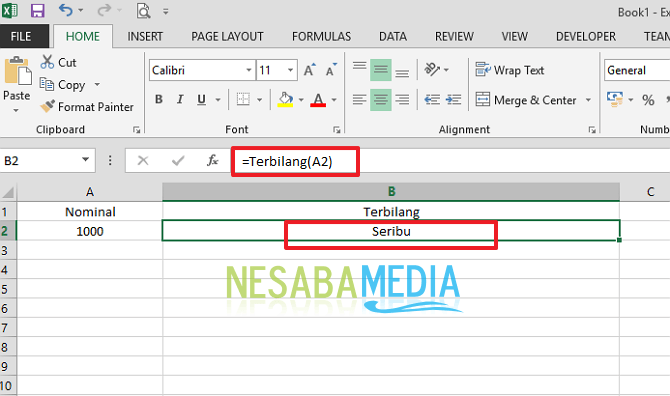
Task: Switch to the INSERT tab
Action: 145,36
